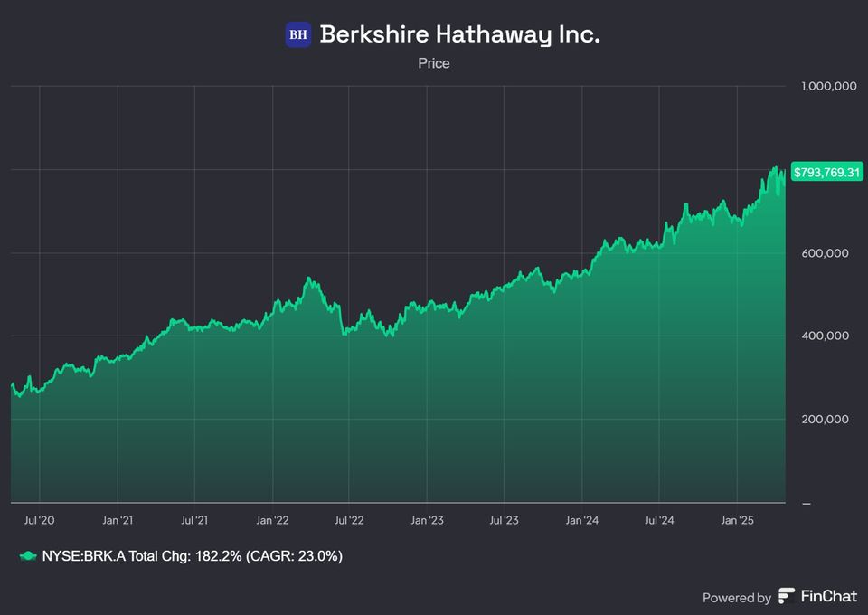Click the current price tag showing $793,769.31
The image size is (868, 615).
826,171
